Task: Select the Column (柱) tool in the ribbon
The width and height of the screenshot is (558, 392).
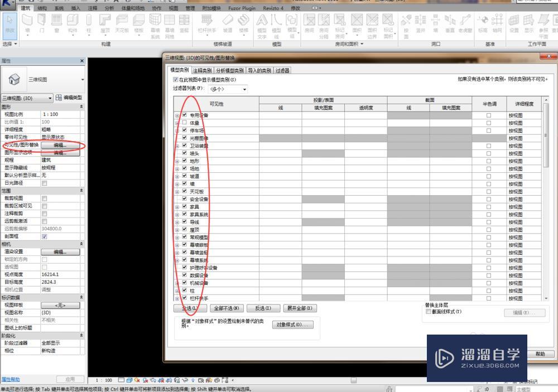Action: click(x=89, y=23)
